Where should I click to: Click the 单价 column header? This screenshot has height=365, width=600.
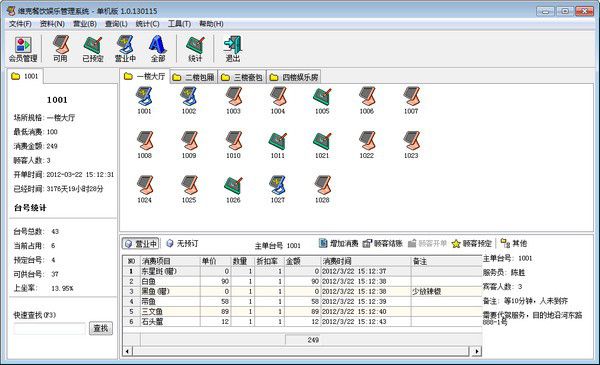pyautogui.click(x=215, y=261)
